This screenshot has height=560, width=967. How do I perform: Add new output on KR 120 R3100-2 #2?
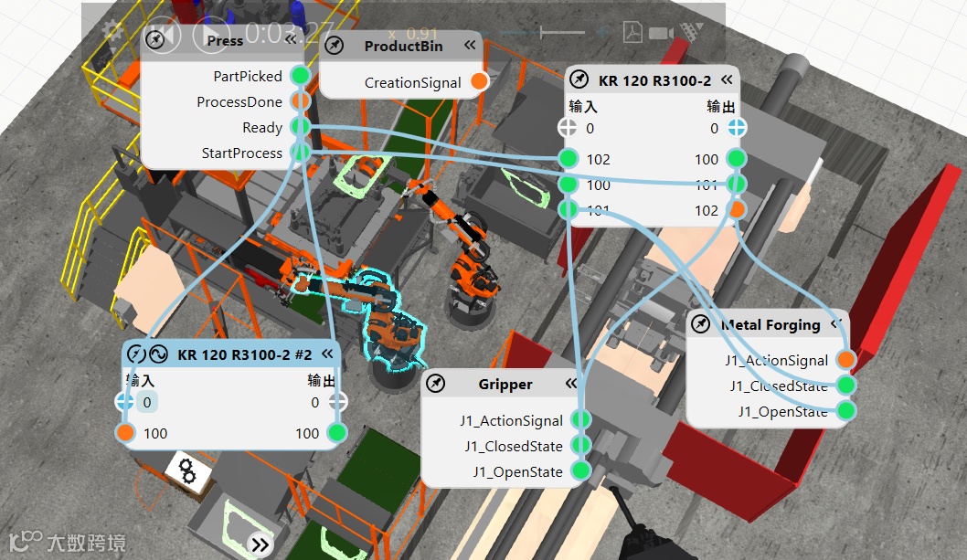(337, 402)
